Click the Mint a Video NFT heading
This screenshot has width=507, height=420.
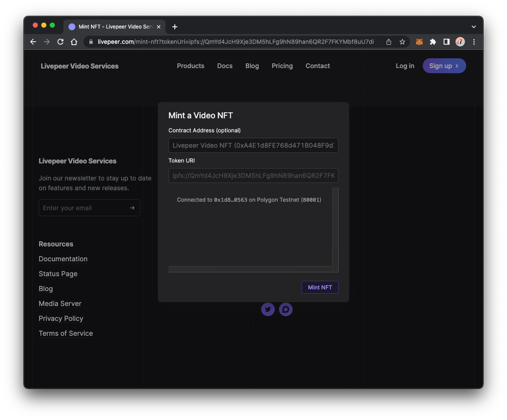200,115
